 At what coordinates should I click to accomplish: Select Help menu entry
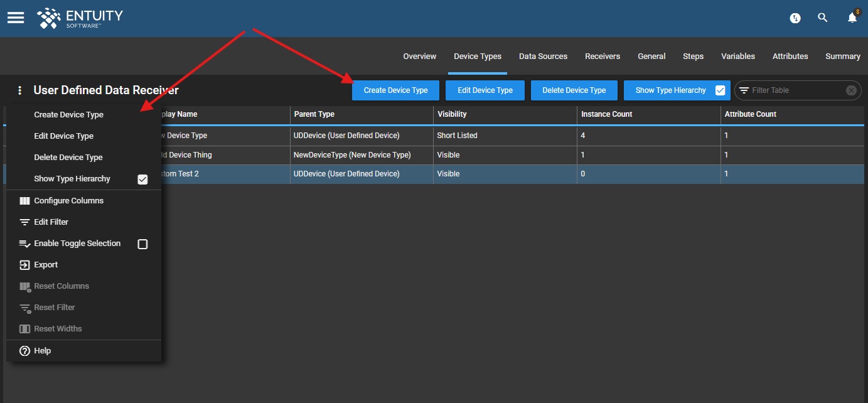point(83,351)
